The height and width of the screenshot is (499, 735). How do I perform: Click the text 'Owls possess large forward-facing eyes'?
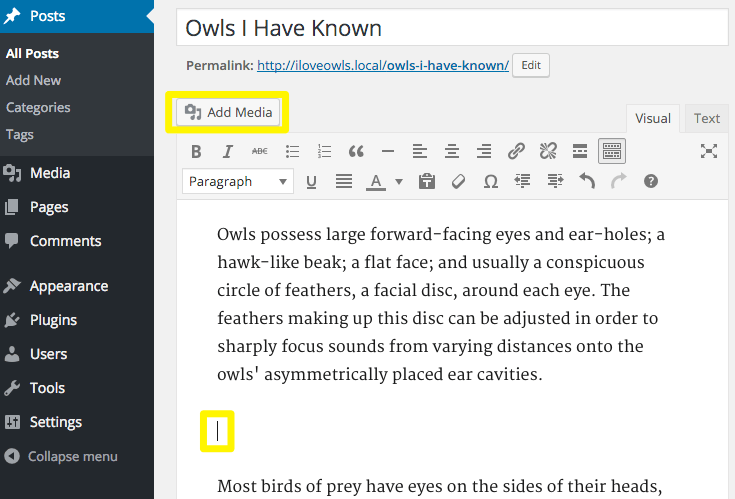click(374, 234)
